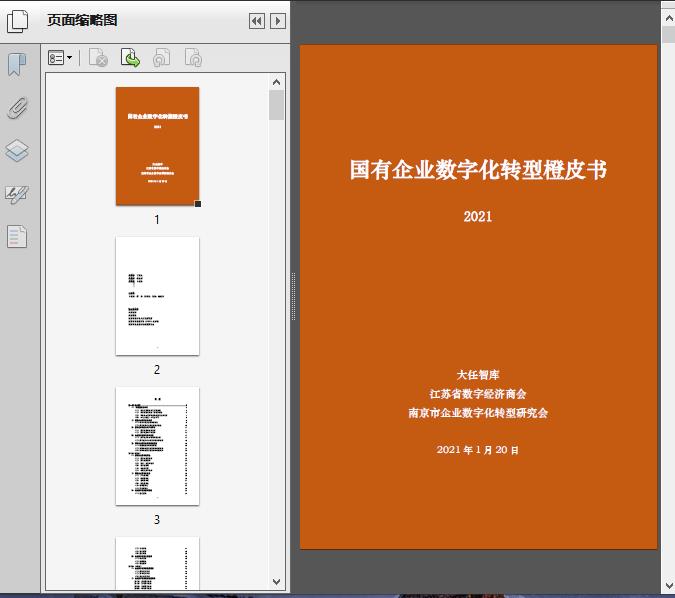Rotate pages clockwise
Viewport: 675px width, 598px height.
click(193, 58)
